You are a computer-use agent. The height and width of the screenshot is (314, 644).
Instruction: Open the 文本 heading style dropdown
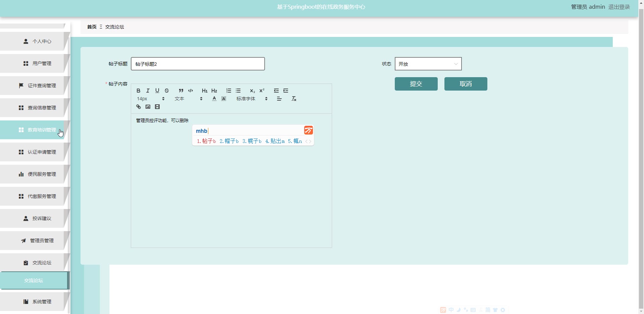pos(189,99)
